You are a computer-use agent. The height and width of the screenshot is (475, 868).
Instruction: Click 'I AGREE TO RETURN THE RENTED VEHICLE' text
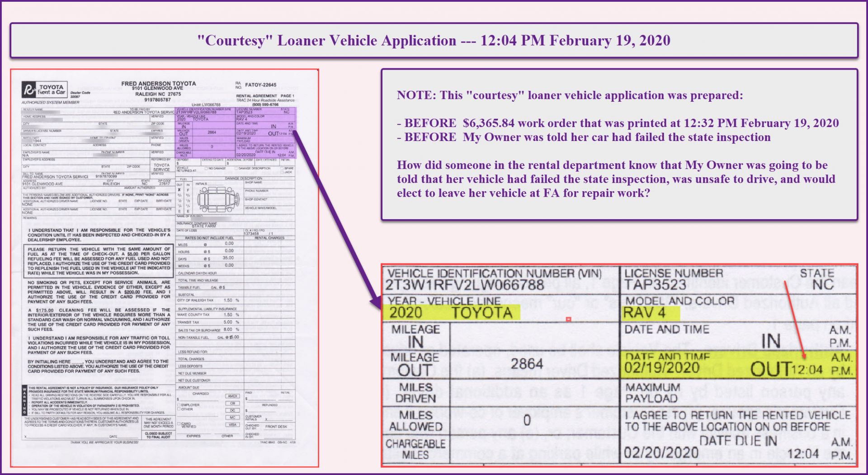pyautogui.click(x=738, y=415)
